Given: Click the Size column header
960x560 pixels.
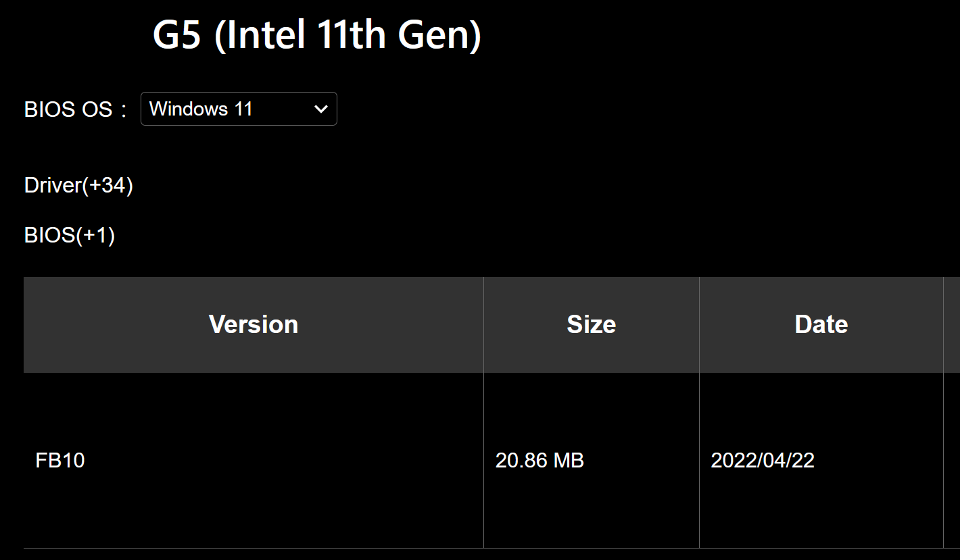Looking at the screenshot, I should pyautogui.click(x=591, y=325).
